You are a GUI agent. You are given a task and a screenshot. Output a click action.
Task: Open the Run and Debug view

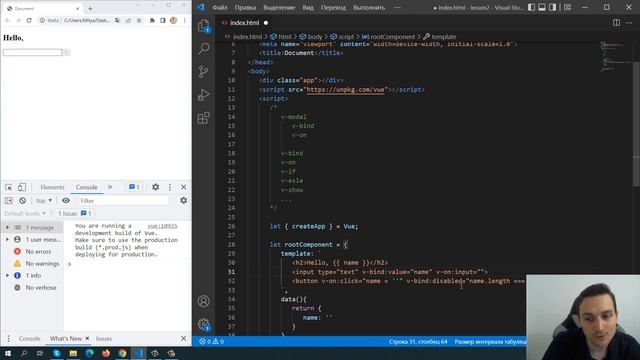click(x=204, y=95)
